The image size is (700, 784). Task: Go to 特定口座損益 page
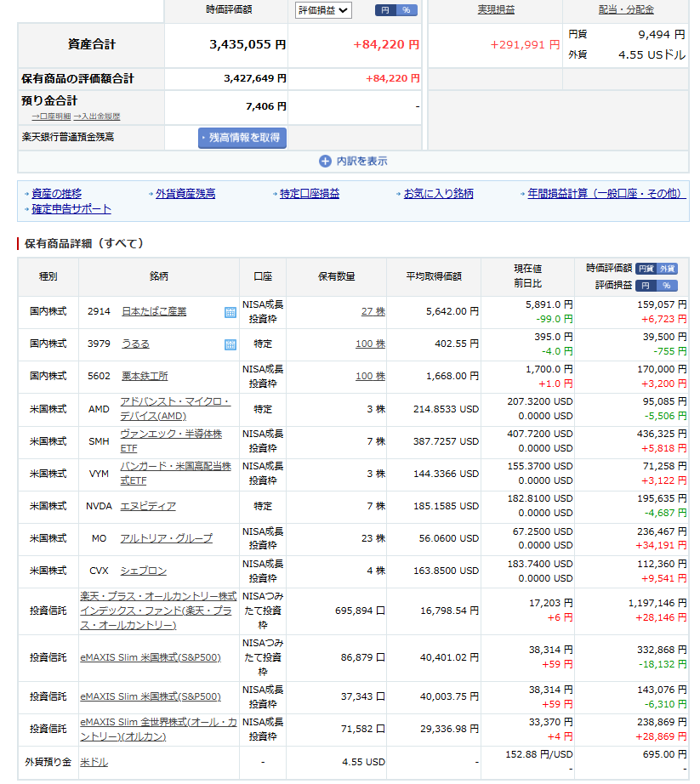point(310,194)
